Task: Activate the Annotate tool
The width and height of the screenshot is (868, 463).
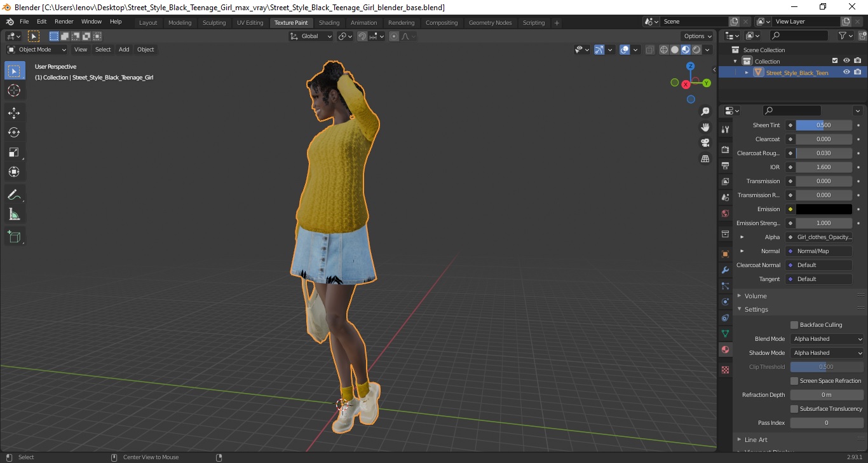Action: [14, 195]
